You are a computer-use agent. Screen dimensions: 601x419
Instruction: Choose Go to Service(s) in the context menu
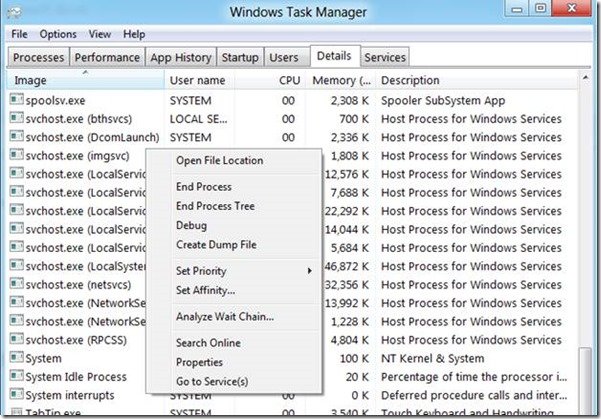[x=212, y=382]
